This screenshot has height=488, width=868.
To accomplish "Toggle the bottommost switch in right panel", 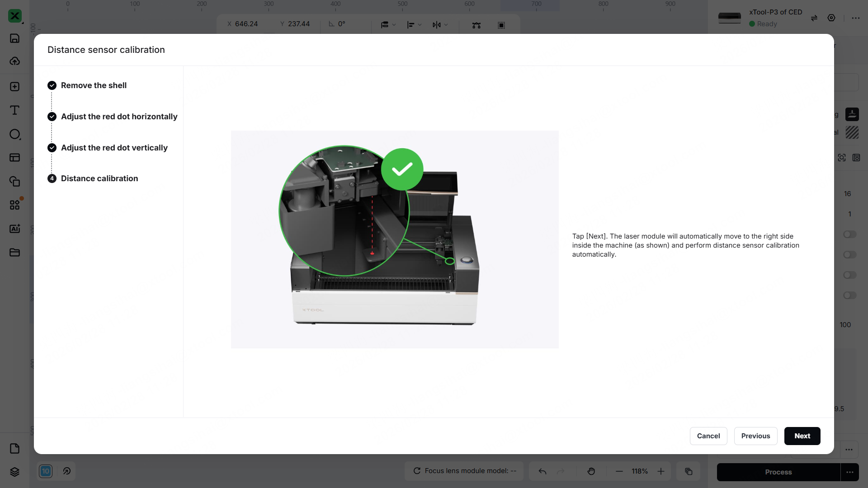I will click(x=850, y=296).
